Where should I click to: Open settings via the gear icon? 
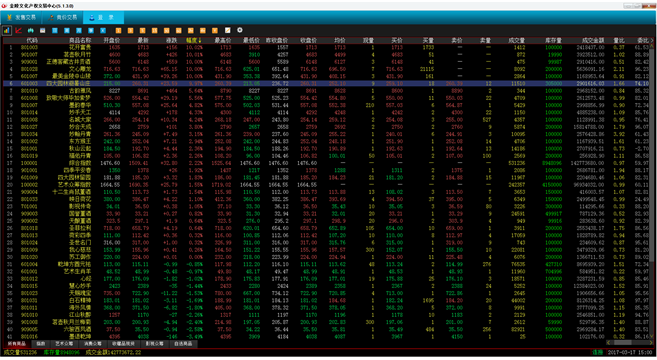click(240, 30)
